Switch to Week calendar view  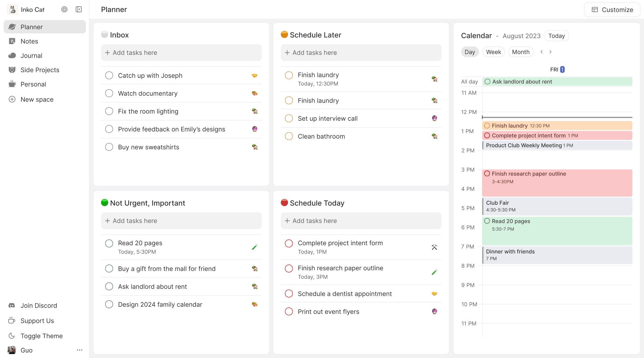point(493,52)
